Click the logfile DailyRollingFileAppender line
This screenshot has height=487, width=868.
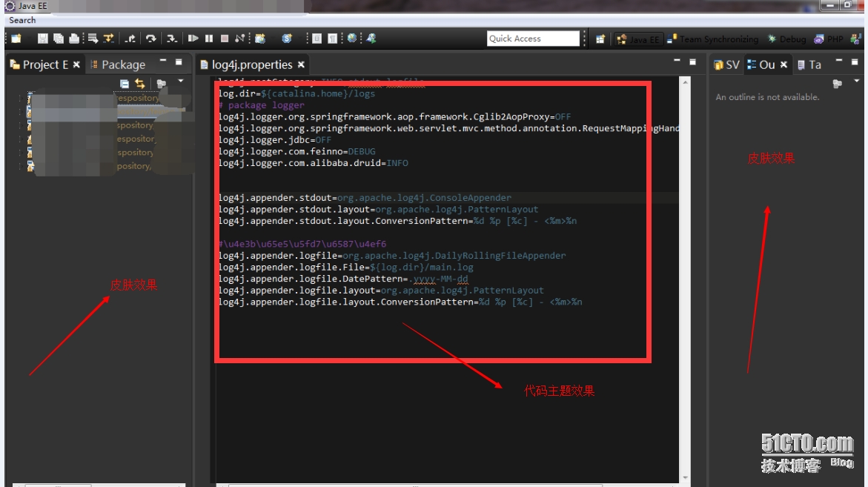[392, 256]
